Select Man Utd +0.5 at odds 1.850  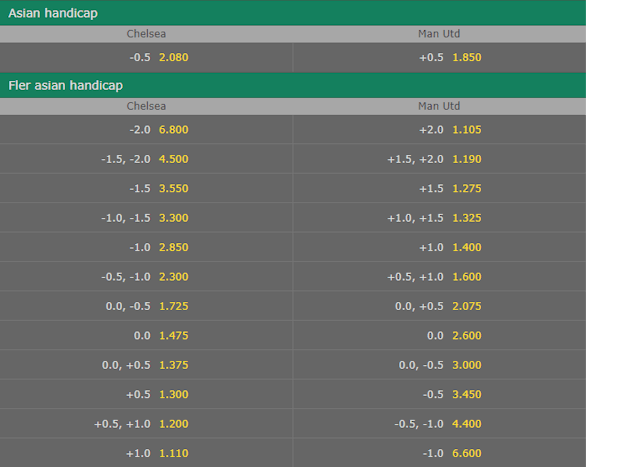pos(439,57)
